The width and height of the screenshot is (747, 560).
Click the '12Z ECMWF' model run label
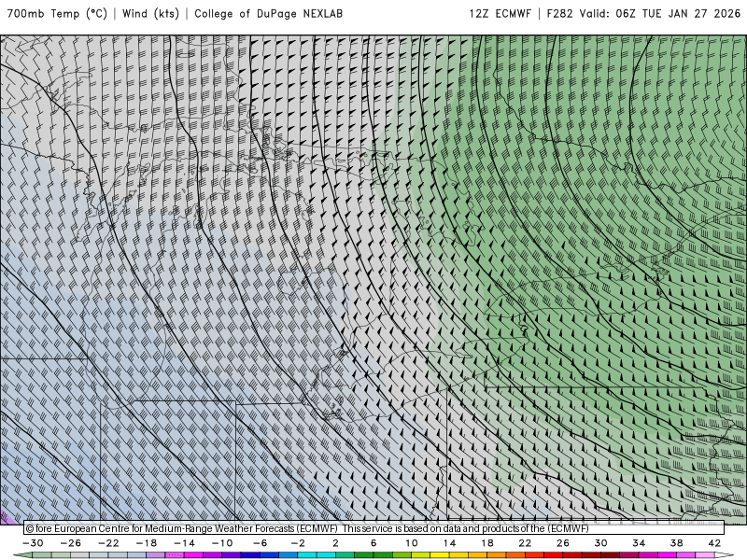[500, 14]
